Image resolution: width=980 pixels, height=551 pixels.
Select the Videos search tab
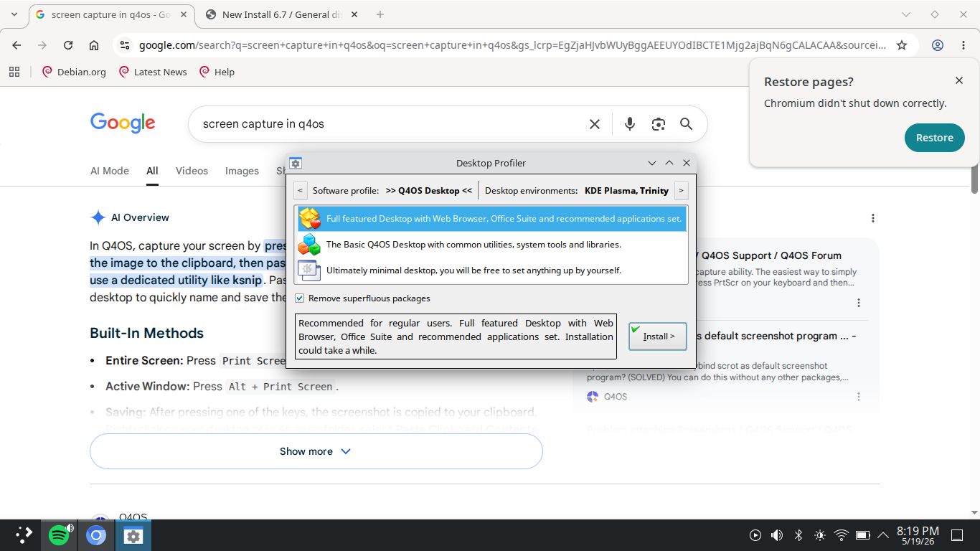tap(192, 171)
